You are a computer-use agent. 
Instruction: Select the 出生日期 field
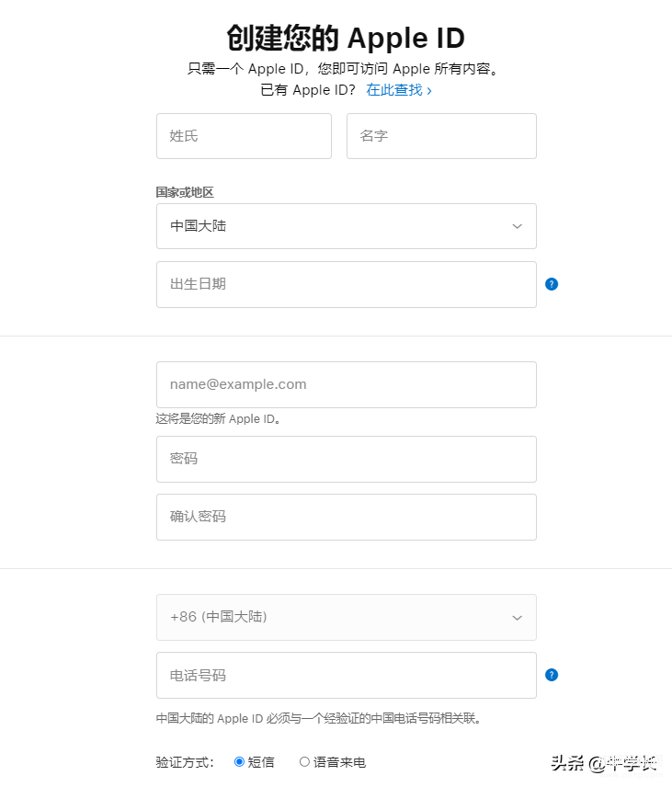pyautogui.click(x=346, y=284)
